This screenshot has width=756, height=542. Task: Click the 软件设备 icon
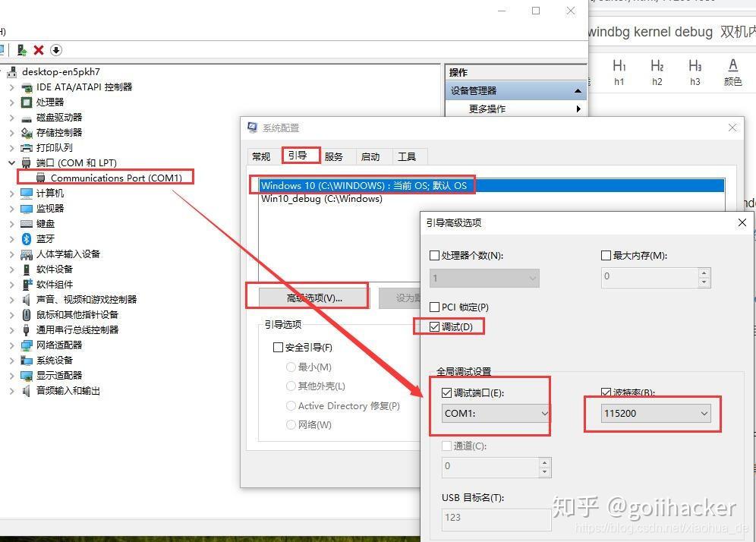(27, 269)
